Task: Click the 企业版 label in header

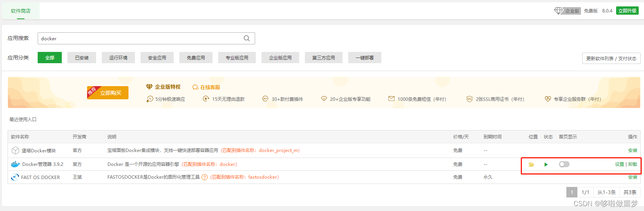Action: 572,11
